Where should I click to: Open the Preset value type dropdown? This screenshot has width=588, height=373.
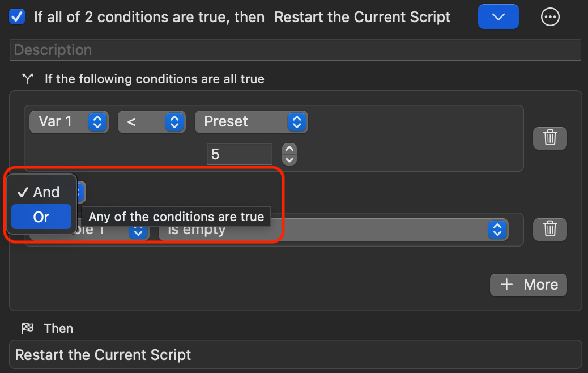tap(250, 121)
